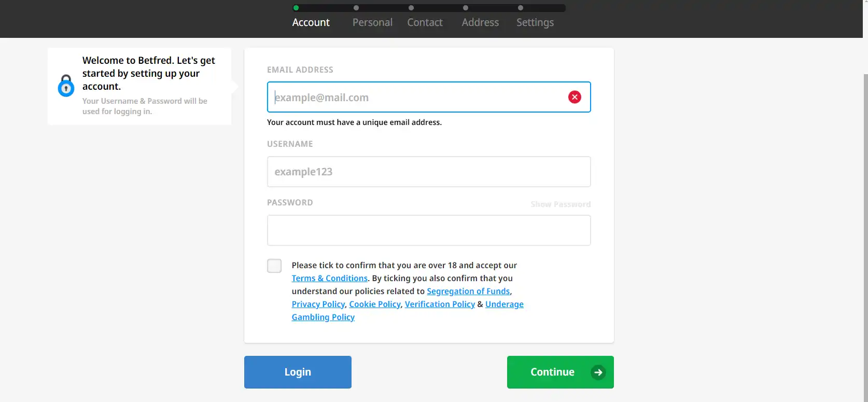
Task: Open the Underage Gambling Policy link
Action: 408,311
